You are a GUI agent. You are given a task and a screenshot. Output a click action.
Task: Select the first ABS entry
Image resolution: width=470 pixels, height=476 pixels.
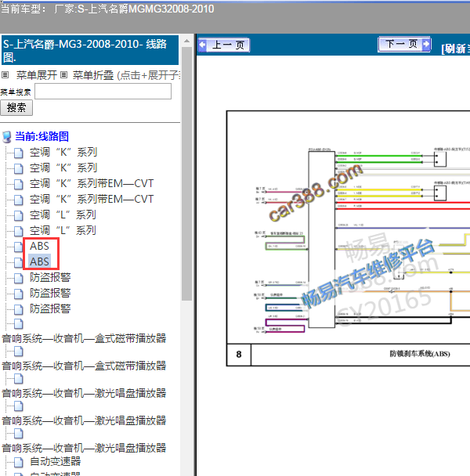click(39, 246)
